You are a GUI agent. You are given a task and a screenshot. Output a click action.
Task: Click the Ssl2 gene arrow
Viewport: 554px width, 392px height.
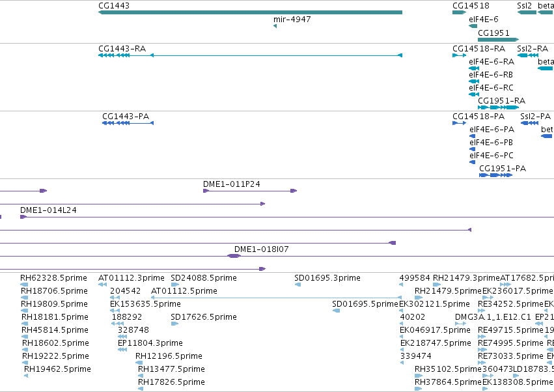(527, 12)
